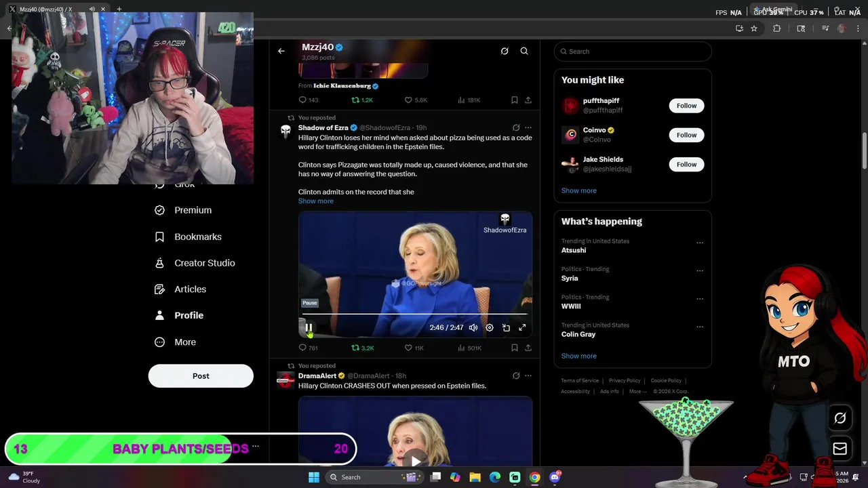Like the post with 5.6K likes
This screenshot has width=868, height=488.
(x=416, y=100)
